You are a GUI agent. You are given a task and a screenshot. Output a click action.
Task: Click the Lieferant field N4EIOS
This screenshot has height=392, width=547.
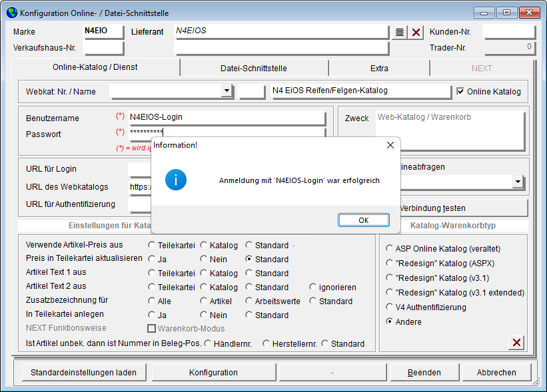coord(281,31)
